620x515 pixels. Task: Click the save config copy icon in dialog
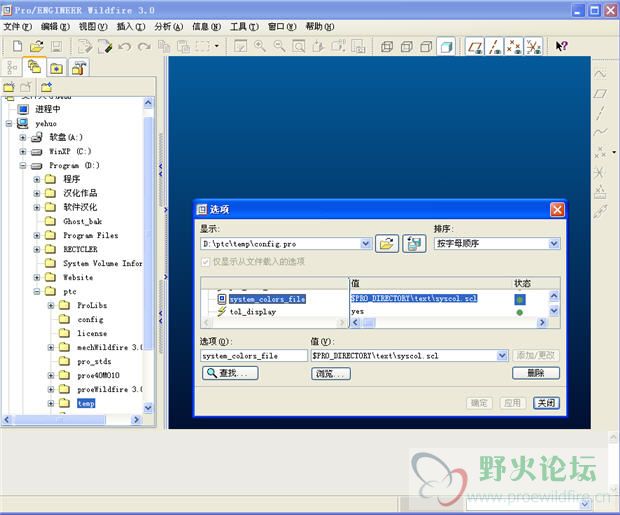pyautogui.click(x=414, y=244)
